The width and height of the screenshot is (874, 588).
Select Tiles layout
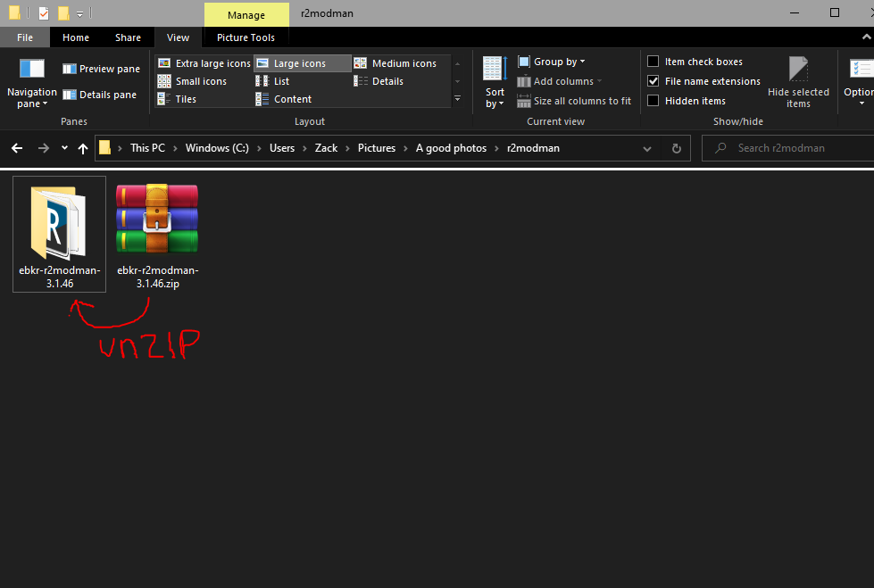[x=178, y=99]
